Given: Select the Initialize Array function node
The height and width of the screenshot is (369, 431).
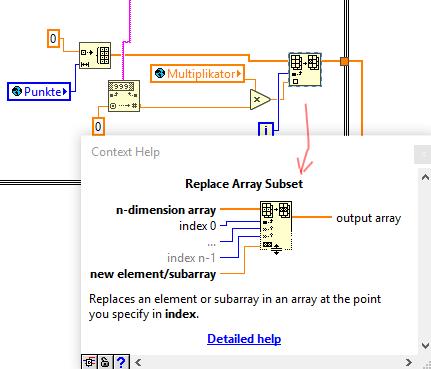Looking at the screenshot, I should 95,56.
